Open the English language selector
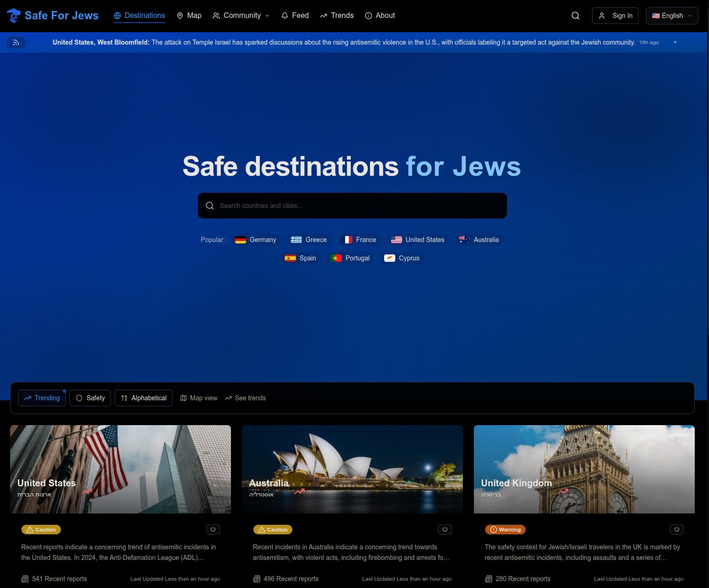This screenshot has width=709, height=588. click(x=672, y=16)
